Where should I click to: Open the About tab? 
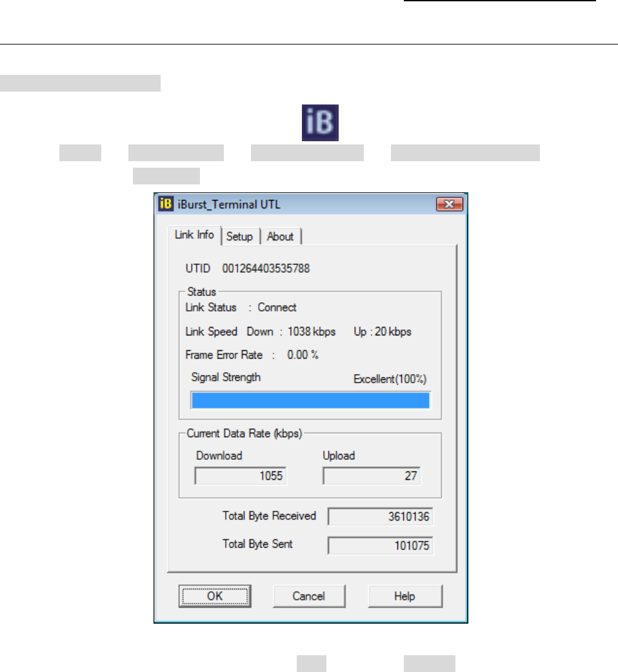coord(280,236)
